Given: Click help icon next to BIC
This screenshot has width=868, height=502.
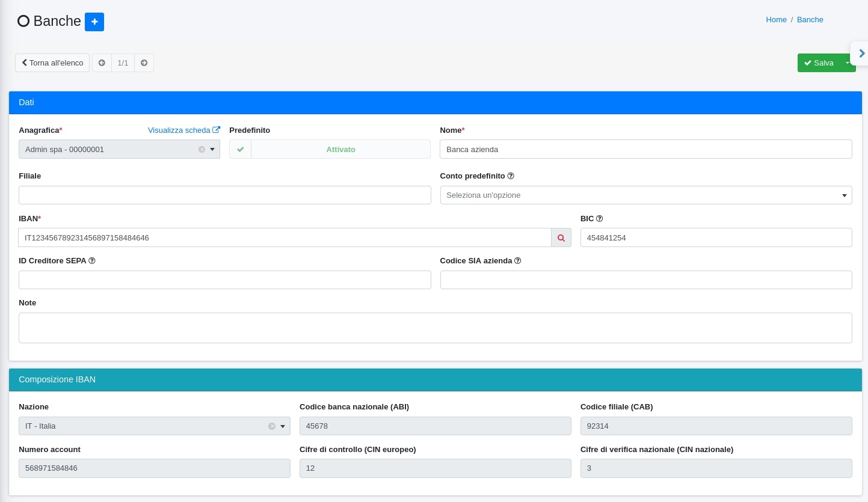Looking at the screenshot, I should tap(599, 219).
